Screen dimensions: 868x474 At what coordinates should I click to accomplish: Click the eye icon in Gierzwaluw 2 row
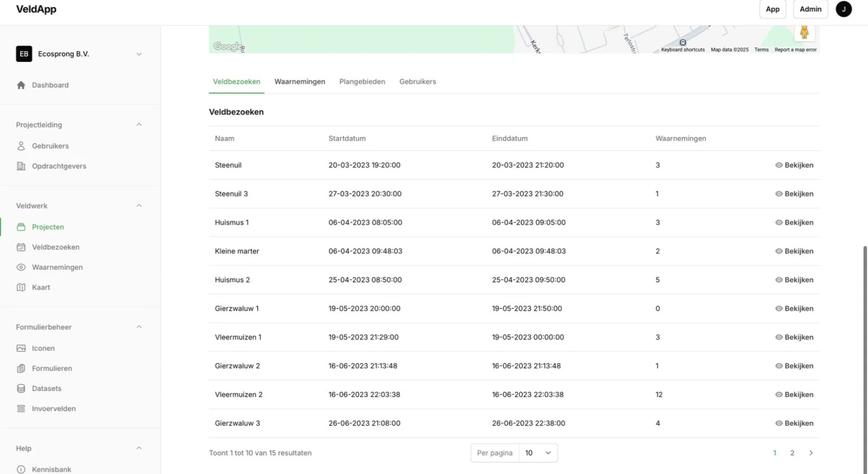778,366
